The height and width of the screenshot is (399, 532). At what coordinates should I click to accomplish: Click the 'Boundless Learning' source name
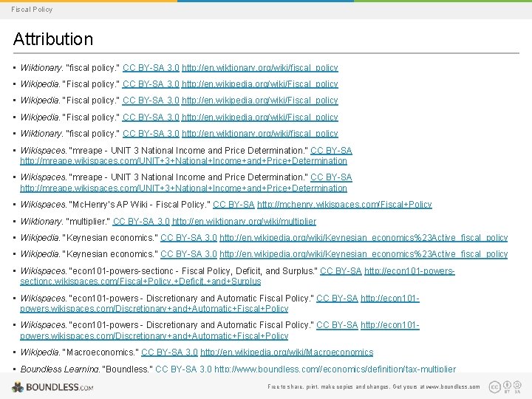pos(60,369)
